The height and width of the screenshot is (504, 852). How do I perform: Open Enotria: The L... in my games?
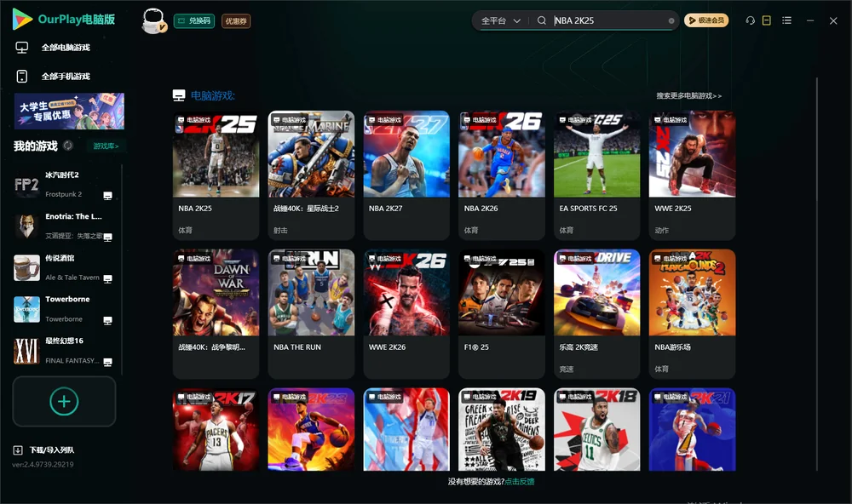pyautogui.click(x=64, y=226)
